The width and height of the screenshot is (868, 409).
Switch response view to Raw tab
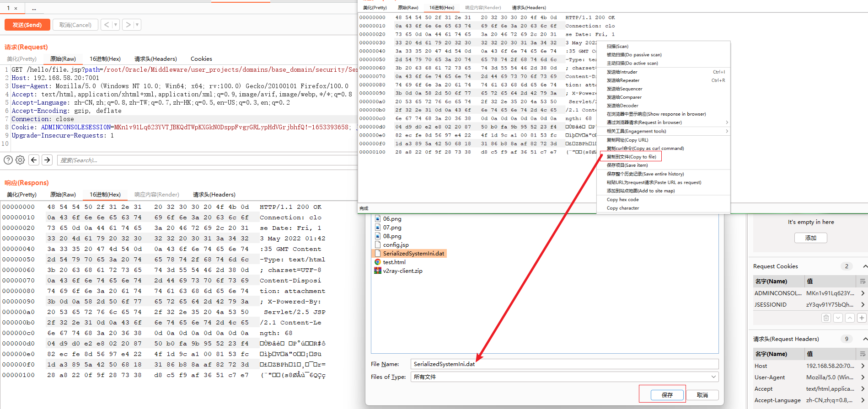[x=63, y=194]
